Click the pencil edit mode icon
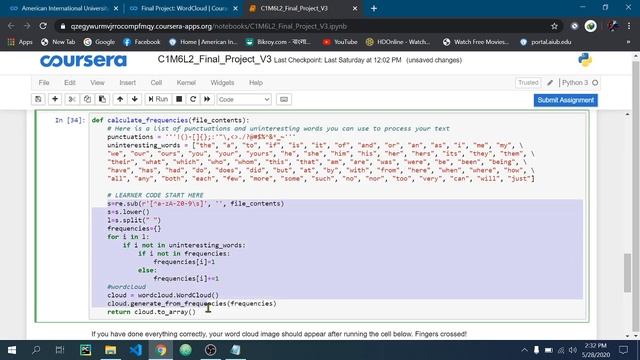 550,82
